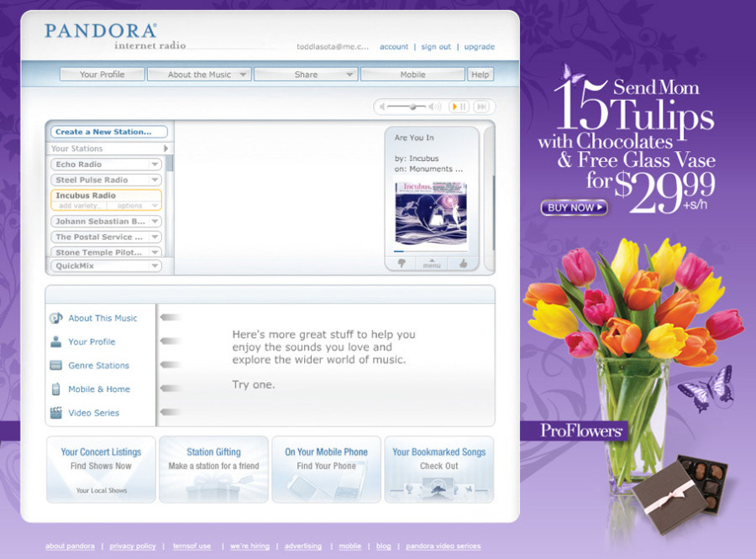Click the album name Monuments ... in song info
Image resolution: width=756 pixels, height=559 pixels.
click(x=436, y=170)
